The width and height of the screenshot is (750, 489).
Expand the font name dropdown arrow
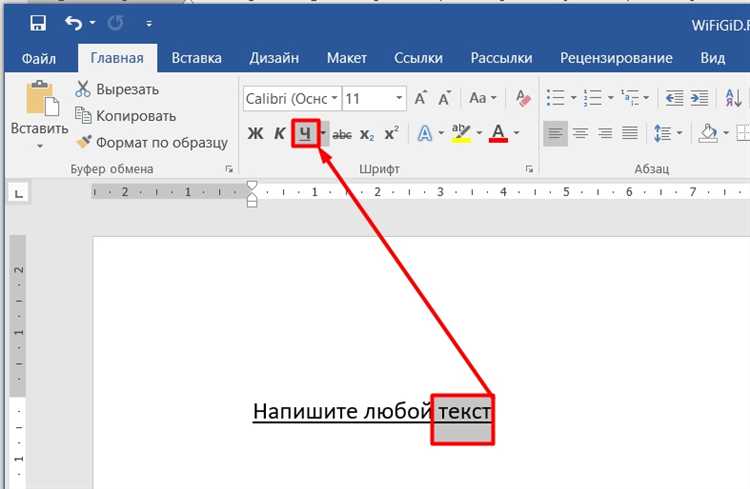335,98
